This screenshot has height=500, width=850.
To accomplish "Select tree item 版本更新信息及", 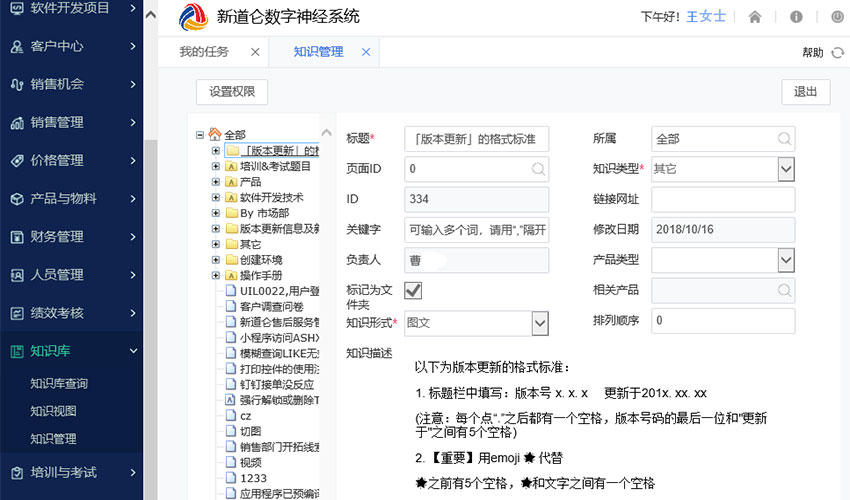I will pos(279,228).
